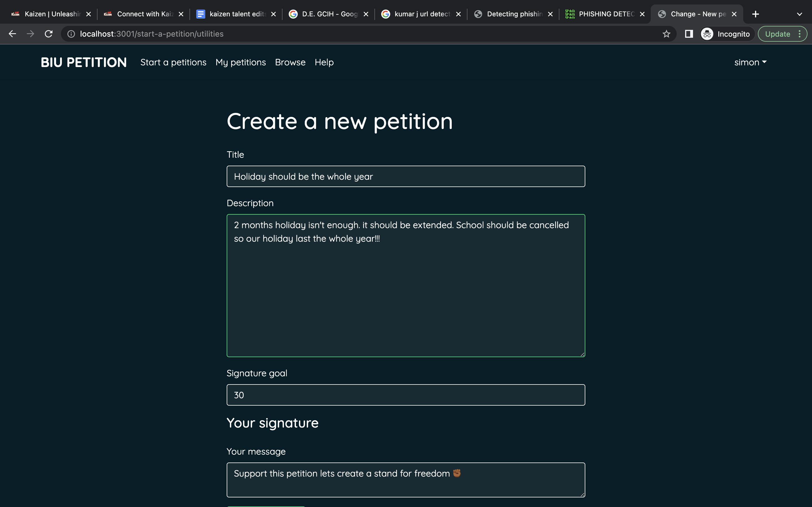The width and height of the screenshot is (812, 507).
Task: Expand the simon user account dropdown
Action: tap(750, 62)
